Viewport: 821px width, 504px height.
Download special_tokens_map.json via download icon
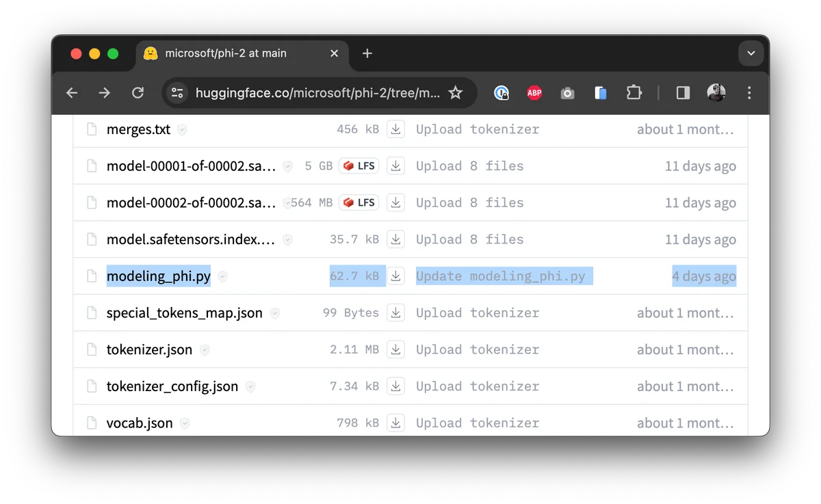[395, 313]
